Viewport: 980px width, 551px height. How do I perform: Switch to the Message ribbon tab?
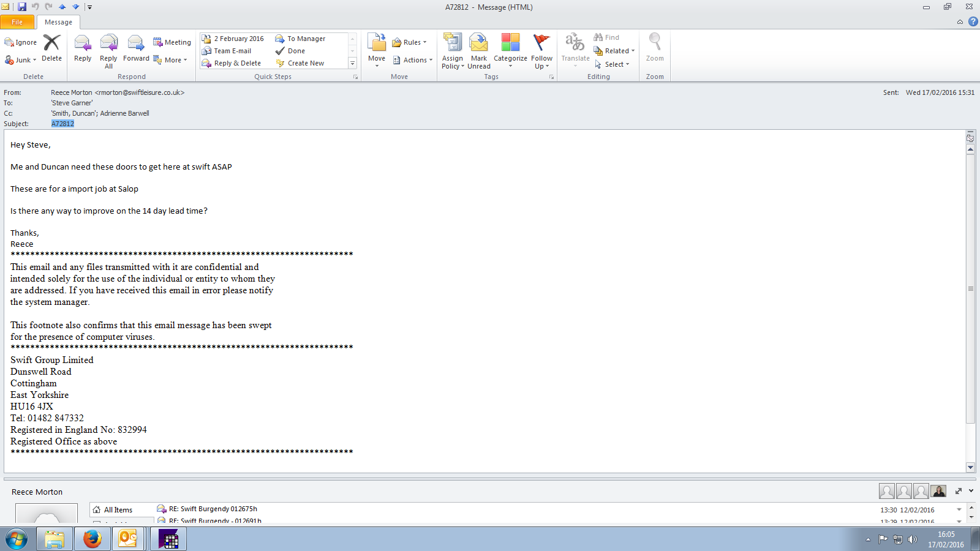click(58, 22)
